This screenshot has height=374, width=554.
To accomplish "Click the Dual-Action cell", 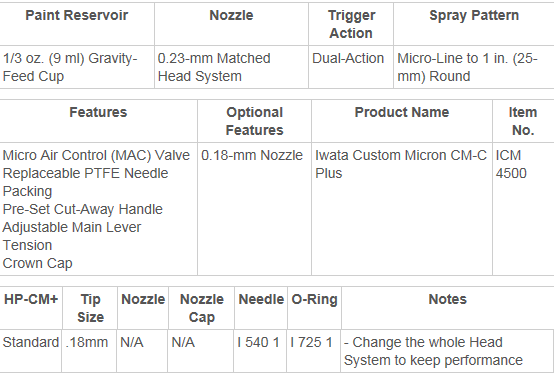I will (348, 58).
